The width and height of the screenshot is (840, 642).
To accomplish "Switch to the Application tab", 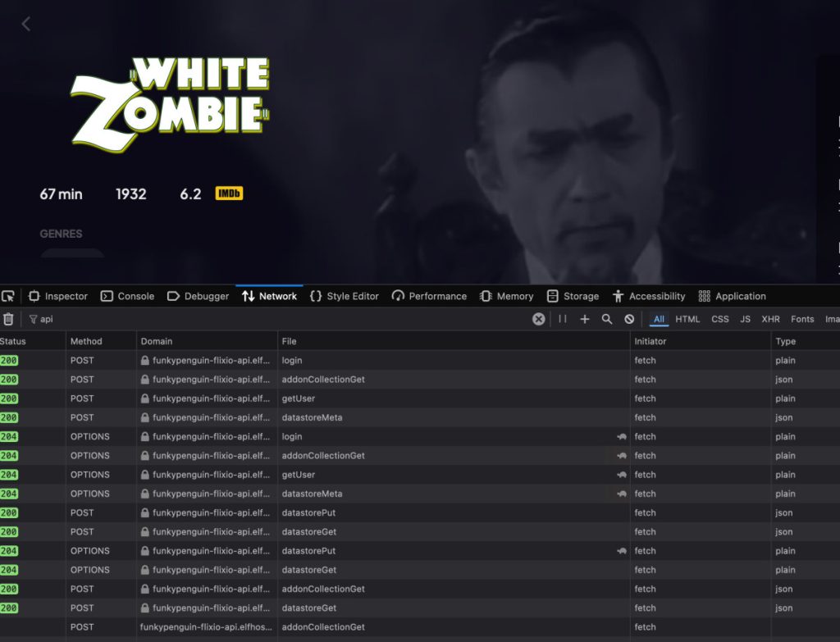I will pos(733,296).
